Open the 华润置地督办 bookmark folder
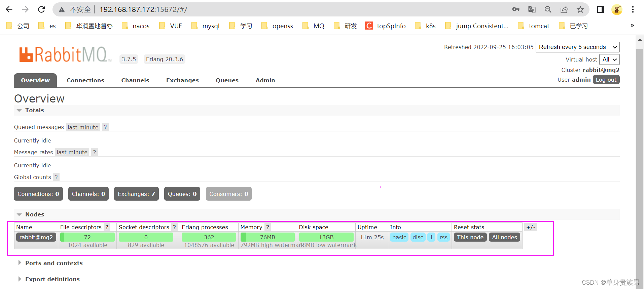 [x=89, y=26]
